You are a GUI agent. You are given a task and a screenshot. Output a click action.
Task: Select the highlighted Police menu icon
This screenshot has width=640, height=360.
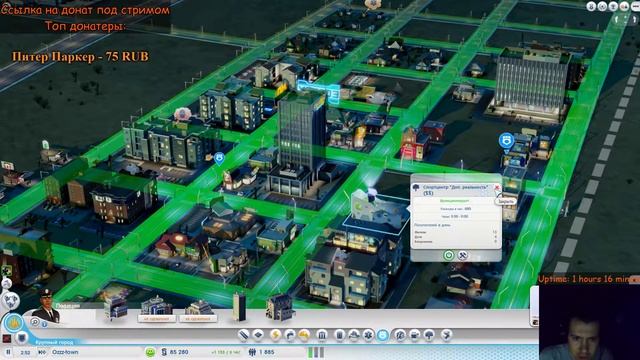click(383, 335)
